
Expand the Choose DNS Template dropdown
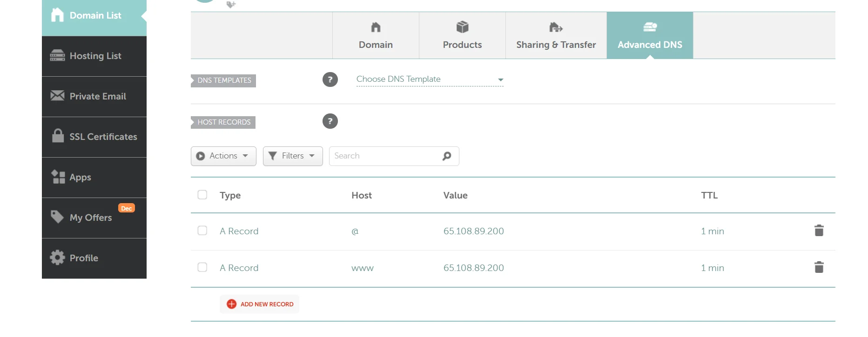[430, 79]
